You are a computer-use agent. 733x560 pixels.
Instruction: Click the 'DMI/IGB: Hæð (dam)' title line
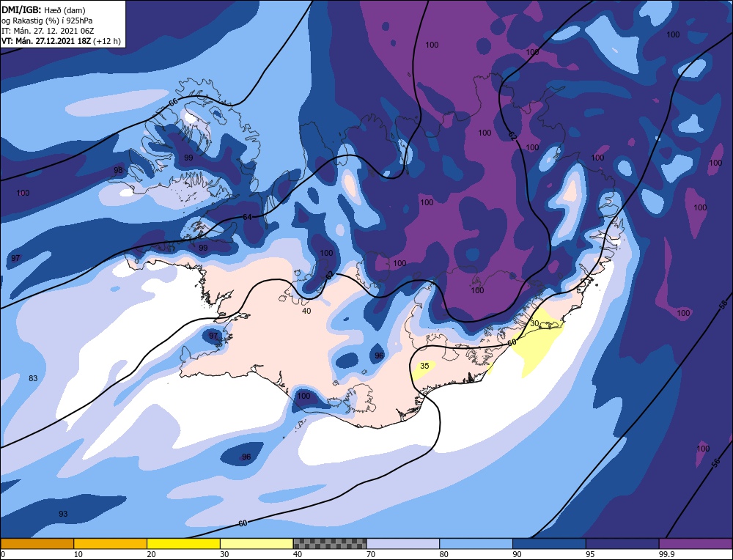click(x=43, y=10)
